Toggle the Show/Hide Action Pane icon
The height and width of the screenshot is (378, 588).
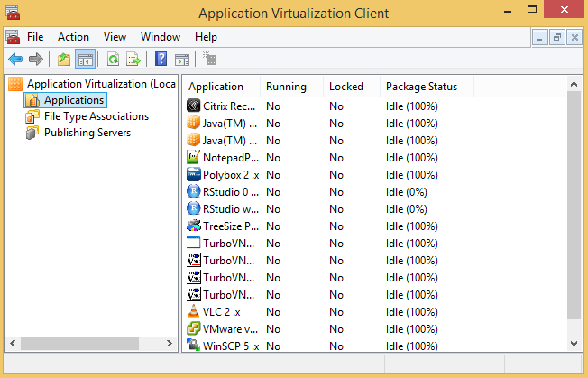182,60
